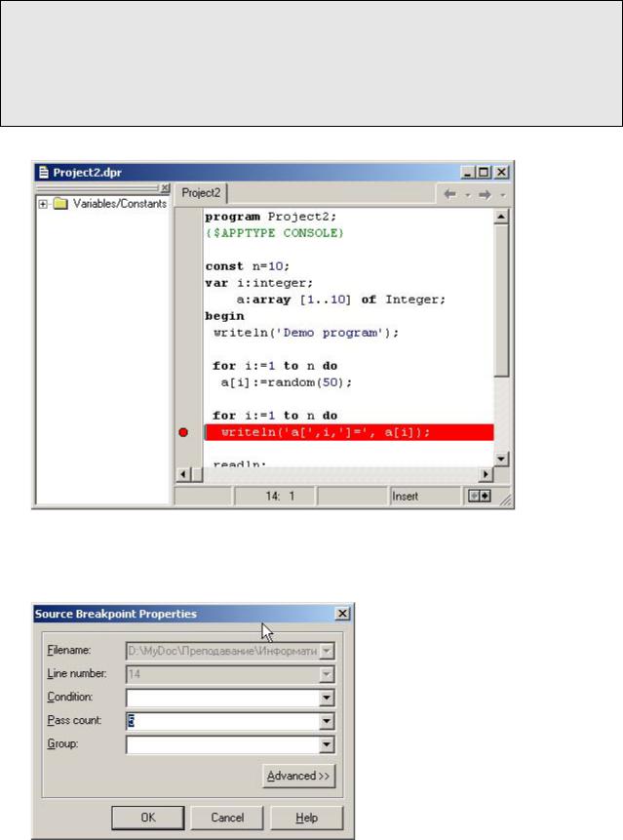Close the Source Breakpoint Properties dialog

click(x=342, y=614)
